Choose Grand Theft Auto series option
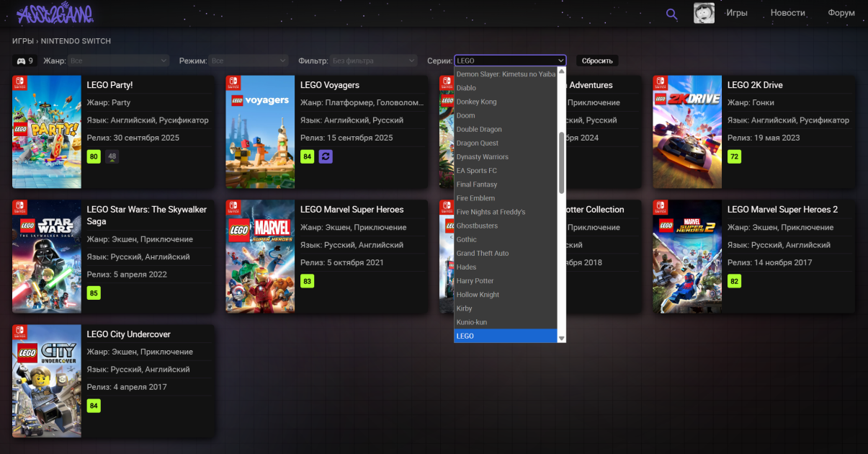The height and width of the screenshot is (454, 868). (506, 253)
